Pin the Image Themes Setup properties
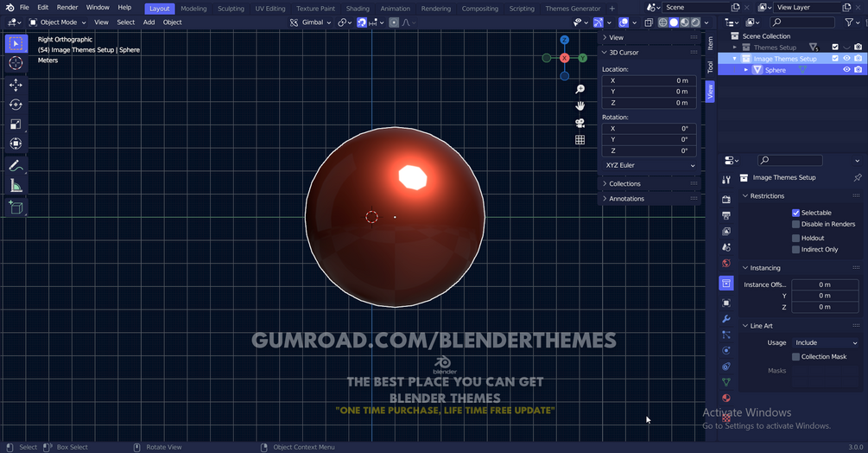 pos(858,178)
